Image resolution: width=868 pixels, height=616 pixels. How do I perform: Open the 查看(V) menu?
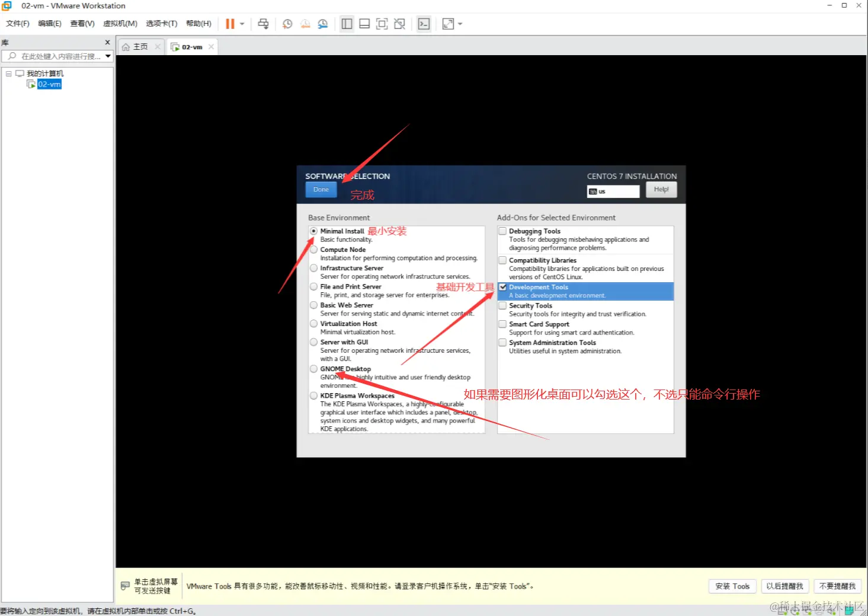tap(82, 24)
